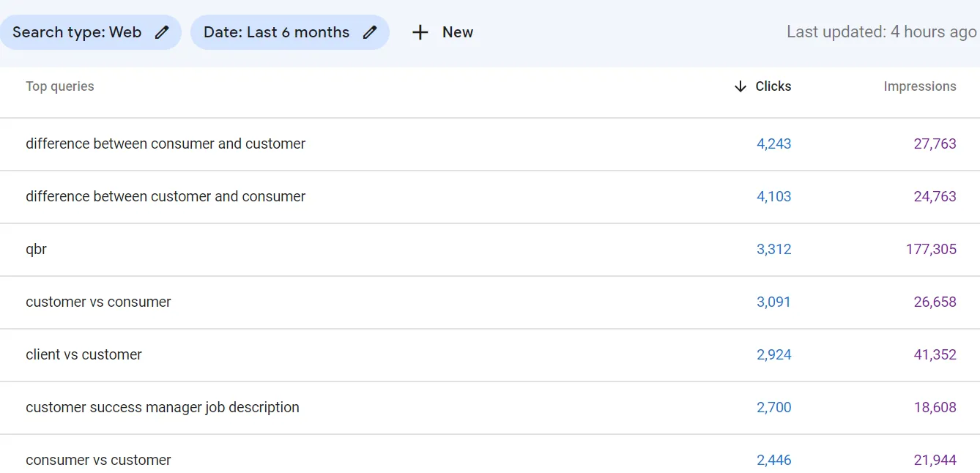Click the 4,243 clicks value

click(773, 144)
